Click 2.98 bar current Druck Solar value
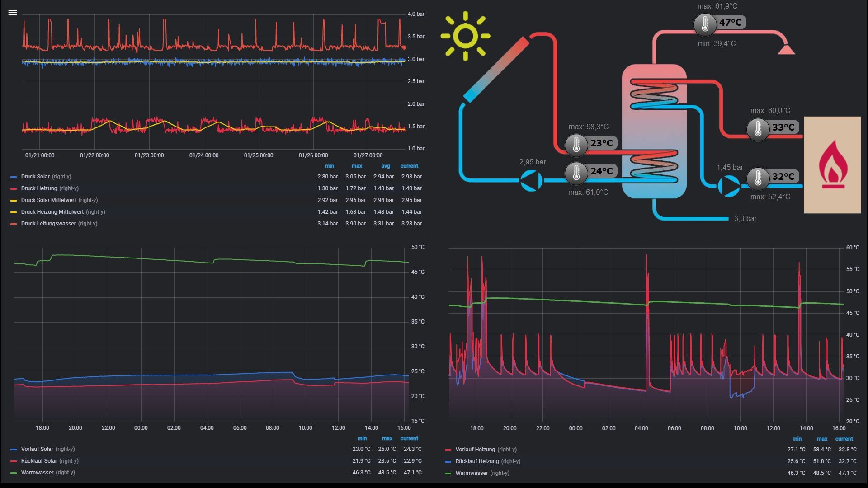 click(x=411, y=177)
